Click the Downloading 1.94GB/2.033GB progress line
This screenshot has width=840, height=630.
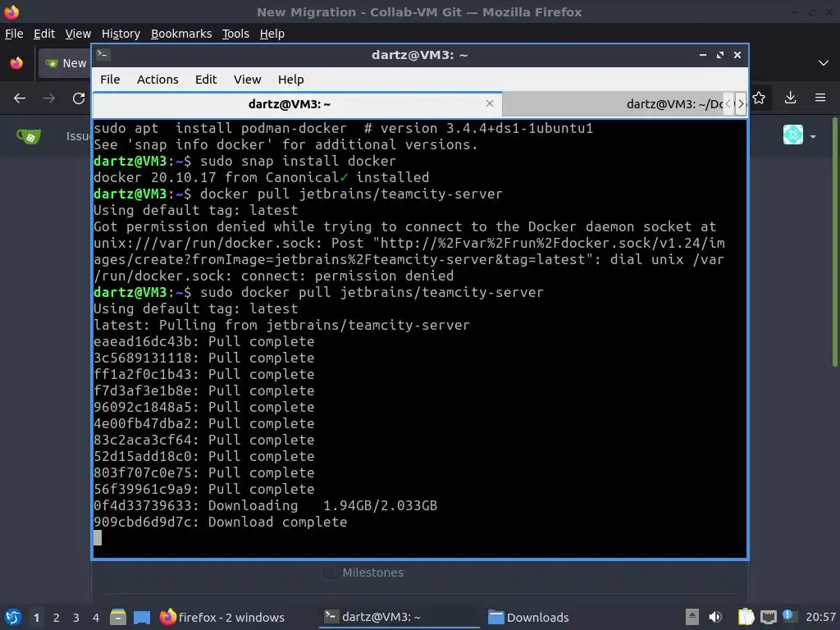point(265,505)
